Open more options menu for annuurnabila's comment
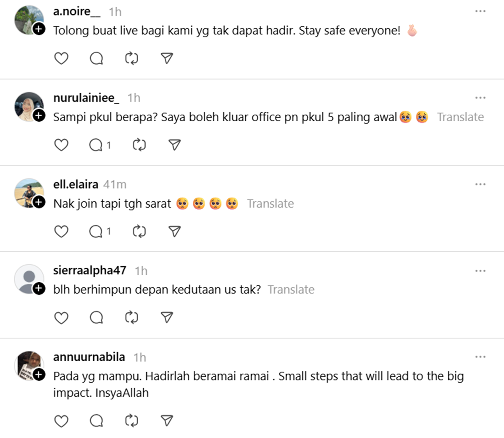The height and width of the screenshot is (438, 504). coord(480,357)
